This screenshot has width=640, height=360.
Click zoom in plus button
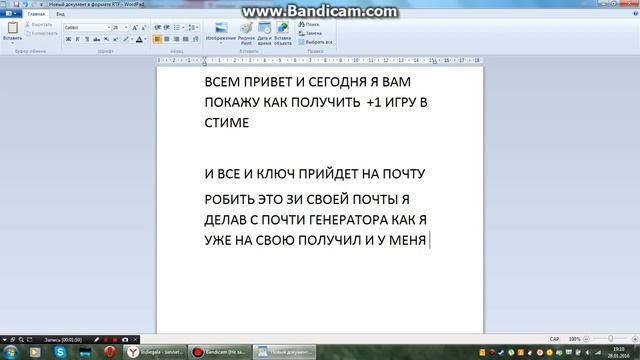coord(635,339)
